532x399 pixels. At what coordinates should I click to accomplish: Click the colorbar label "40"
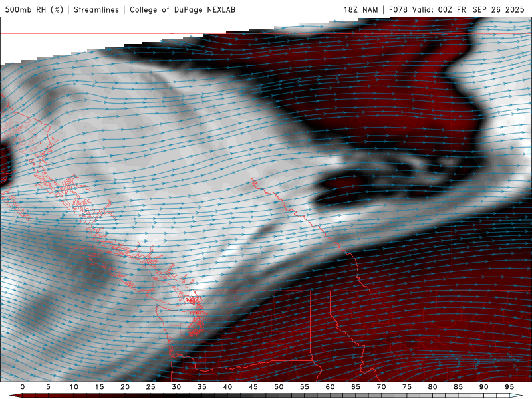pyautogui.click(x=227, y=387)
